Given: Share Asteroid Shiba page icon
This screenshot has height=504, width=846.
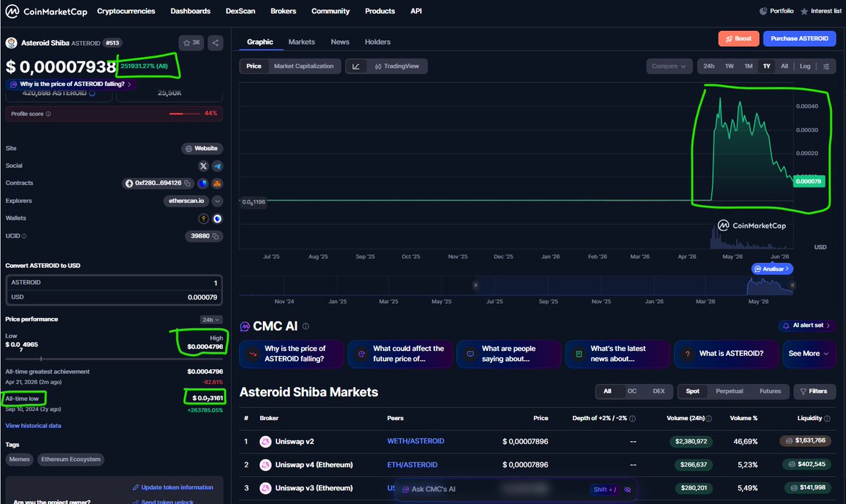Looking at the screenshot, I should (215, 42).
